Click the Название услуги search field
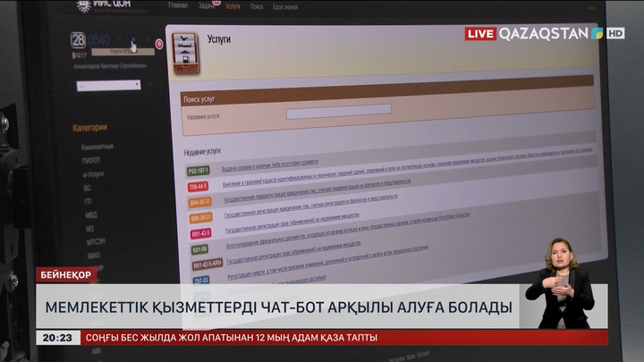The height and width of the screenshot is (362, 644). click(x=339, y=111)
